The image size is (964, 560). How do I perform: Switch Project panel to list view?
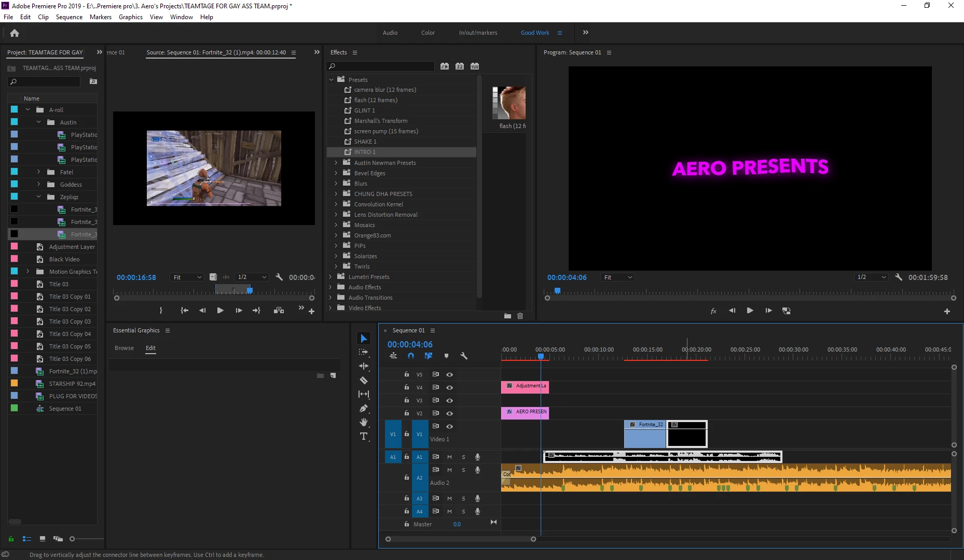(x=27, y=539)
